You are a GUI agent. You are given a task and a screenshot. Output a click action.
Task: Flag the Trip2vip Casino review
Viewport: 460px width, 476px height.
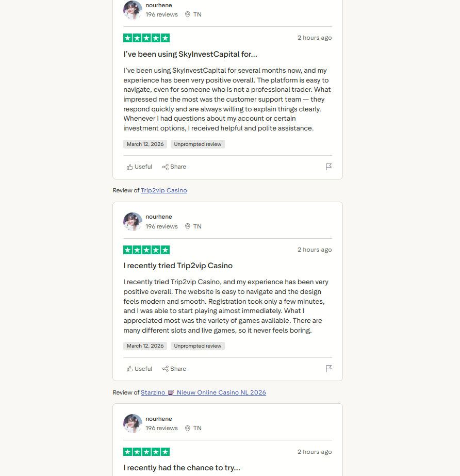click(x=328, y=368)
